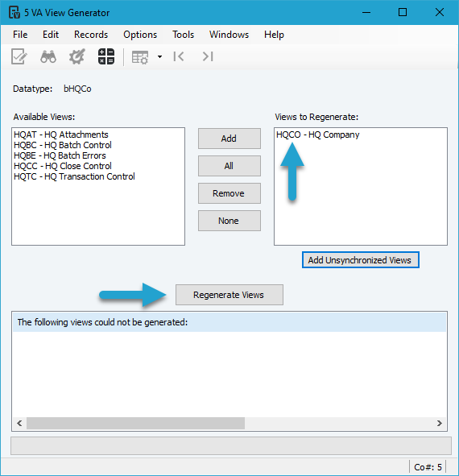Select HQCO - HQ Company in Views to Regenerate
This screenshot has height=476, width=459.
(317, 135)
